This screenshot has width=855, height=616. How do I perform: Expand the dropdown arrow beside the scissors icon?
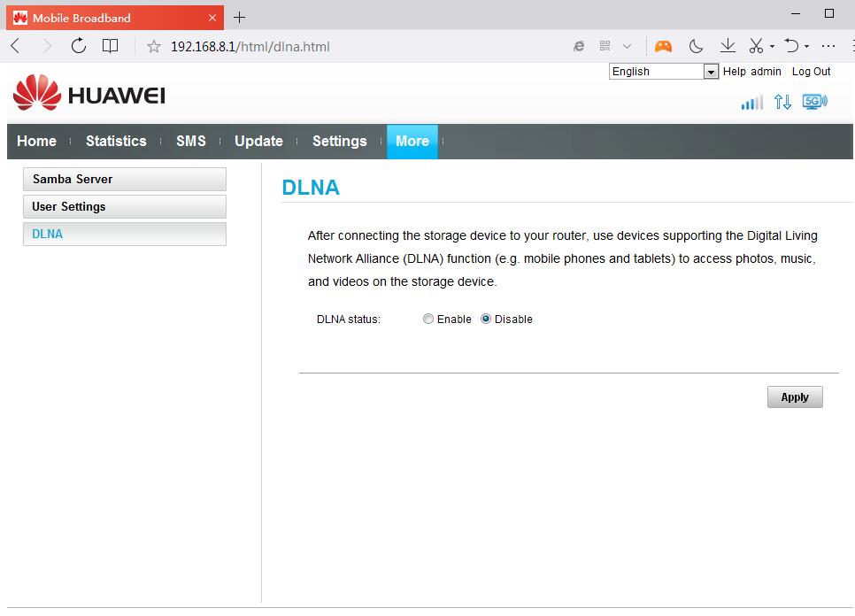(x=772, y=47)
